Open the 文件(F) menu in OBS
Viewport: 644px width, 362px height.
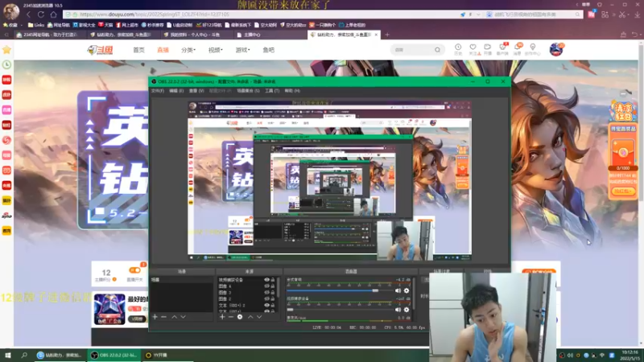click(157, 91)
